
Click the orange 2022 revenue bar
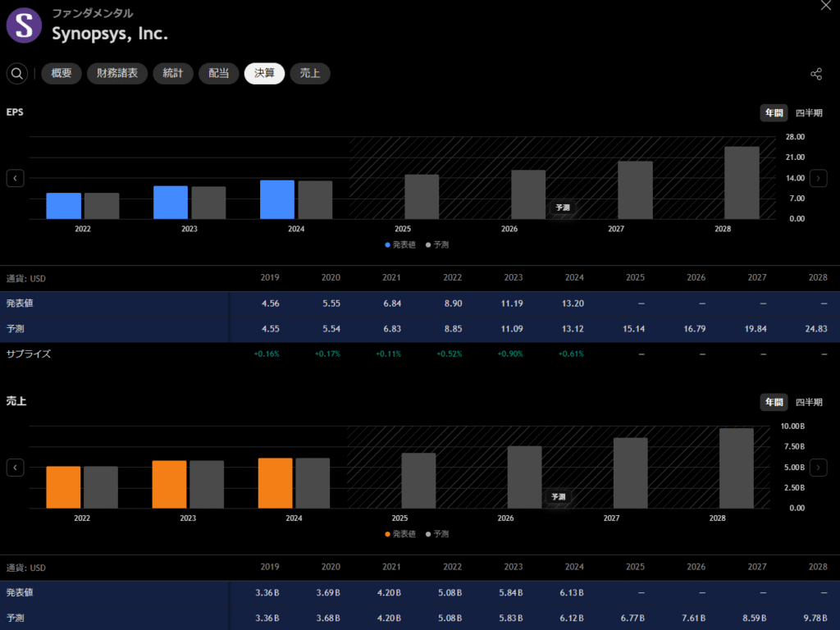coord(63,487)
